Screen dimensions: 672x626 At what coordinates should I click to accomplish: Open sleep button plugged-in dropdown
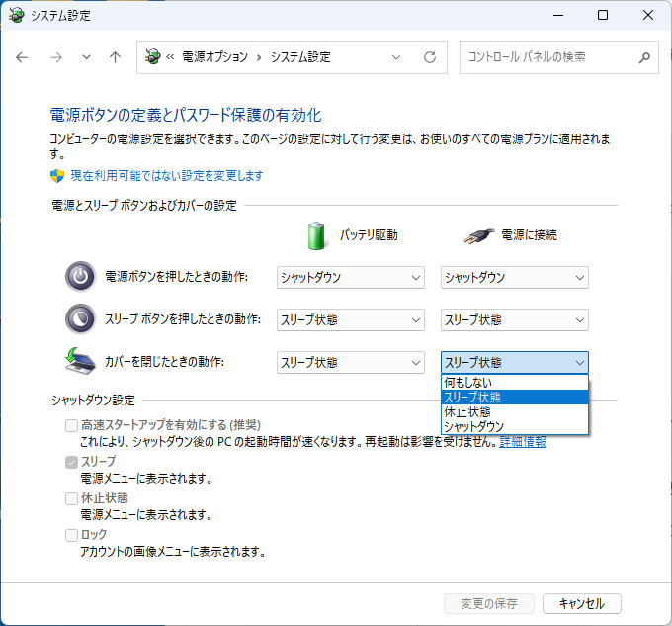tap(515, 319)
